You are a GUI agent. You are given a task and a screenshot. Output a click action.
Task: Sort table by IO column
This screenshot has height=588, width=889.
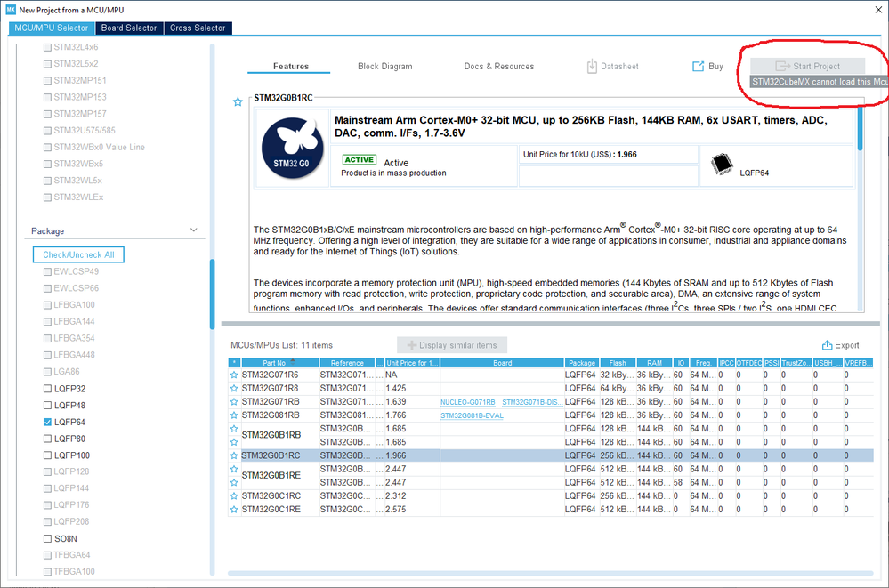pos(681,363)
